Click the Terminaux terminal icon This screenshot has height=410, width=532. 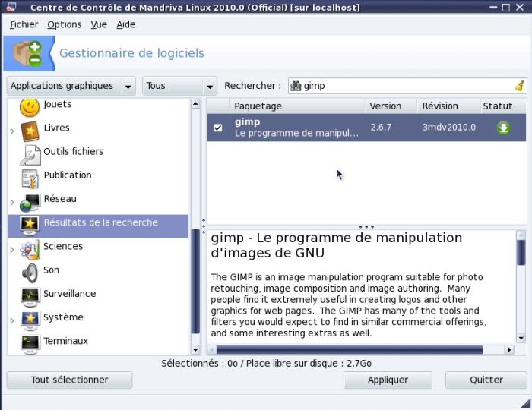[30, 343]
